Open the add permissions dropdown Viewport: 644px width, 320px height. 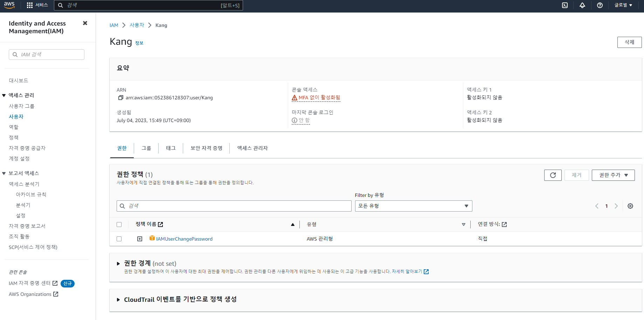tap(613, 175)
